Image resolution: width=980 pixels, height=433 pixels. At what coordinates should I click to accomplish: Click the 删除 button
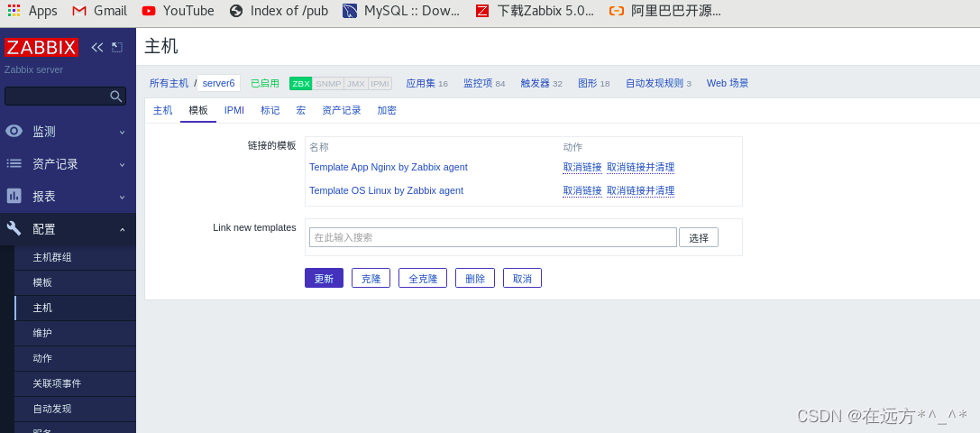(x=475, y=278)
